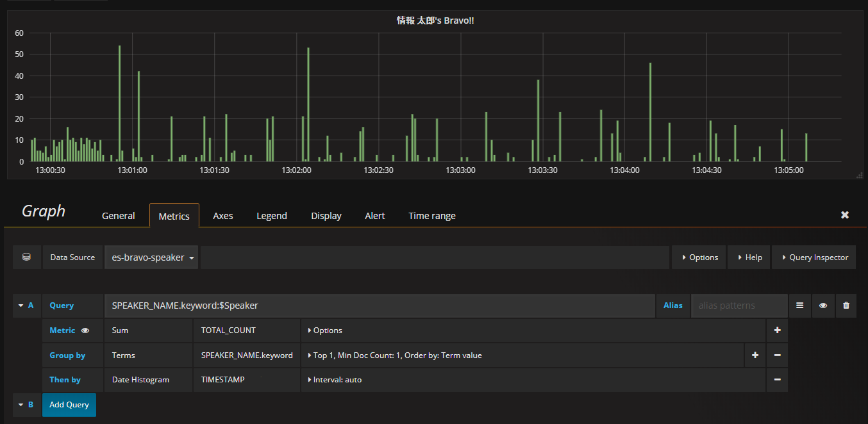Remove Then by row with minus icon
The image size is (868, 424).
click(x=777, y=380)
